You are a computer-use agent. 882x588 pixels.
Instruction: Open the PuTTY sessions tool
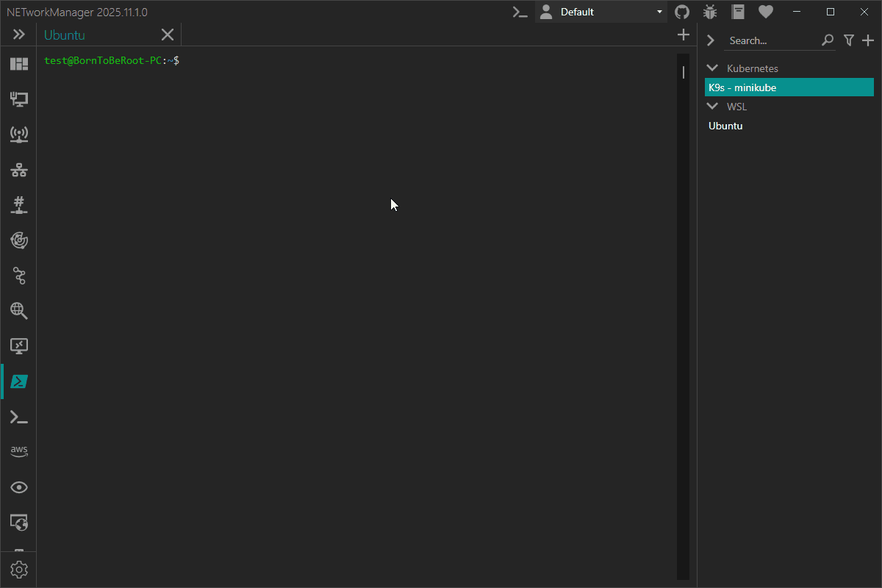pyautogui.click(x=18, y=417)
